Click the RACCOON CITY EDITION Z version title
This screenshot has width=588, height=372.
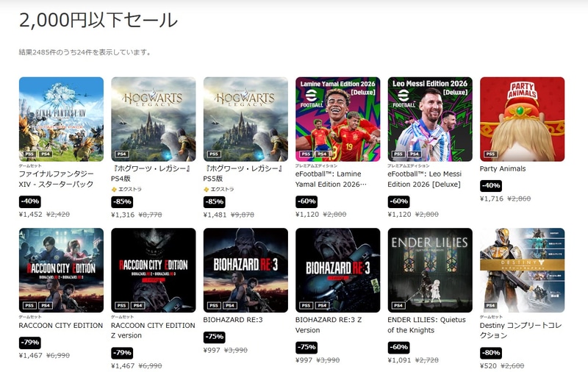tap(153, 330)
